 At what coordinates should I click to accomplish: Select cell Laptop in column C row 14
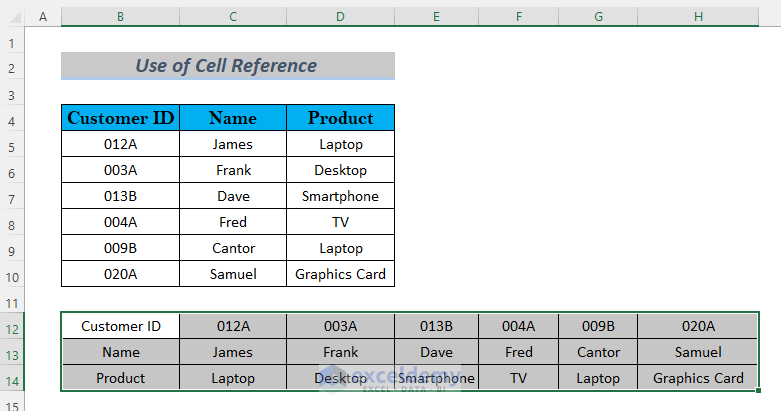pyautogui.click(x=233, y=378)
